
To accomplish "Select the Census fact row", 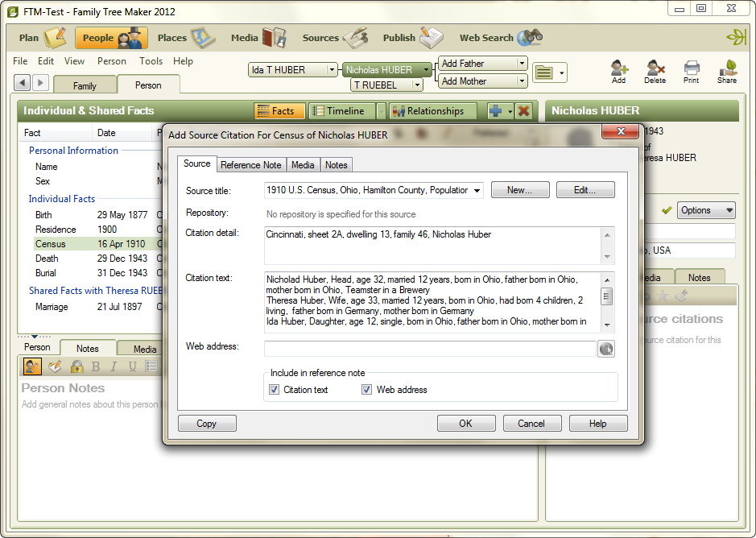I will coord(98,244).
